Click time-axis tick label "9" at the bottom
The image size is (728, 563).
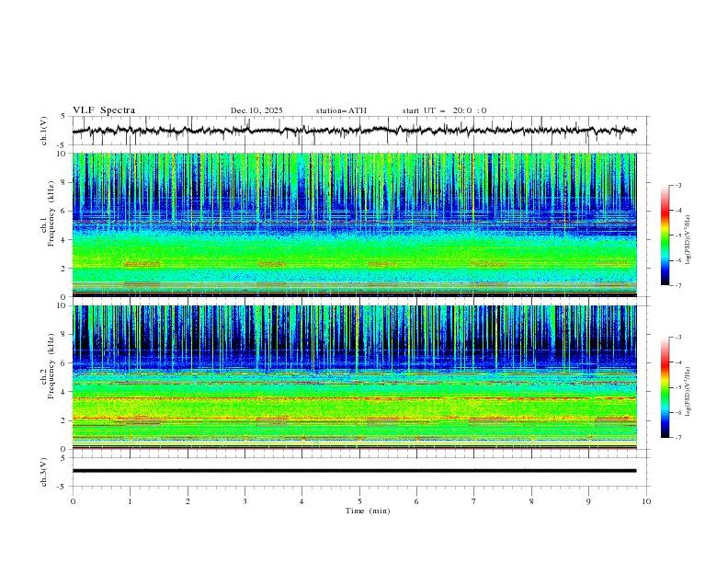point(588,501)
